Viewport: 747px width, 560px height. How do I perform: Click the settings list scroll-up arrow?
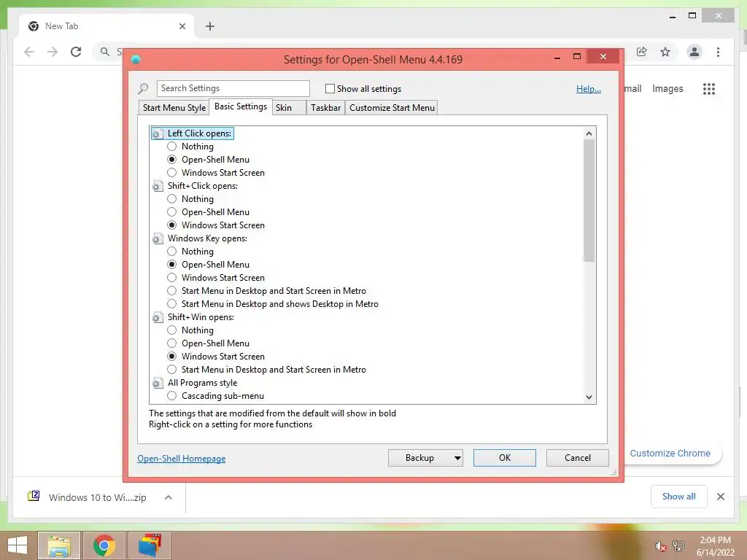click(589, 133)
